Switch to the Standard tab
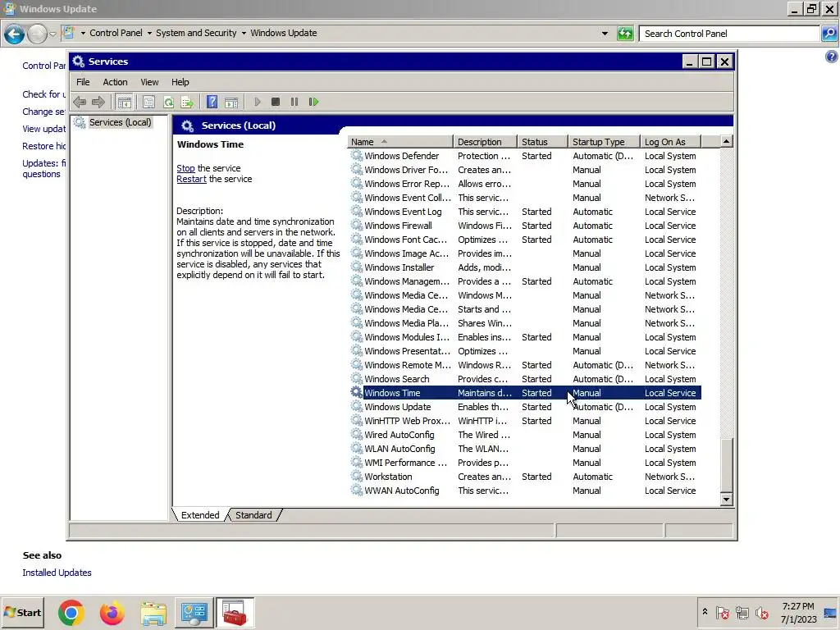 point(253,515)
